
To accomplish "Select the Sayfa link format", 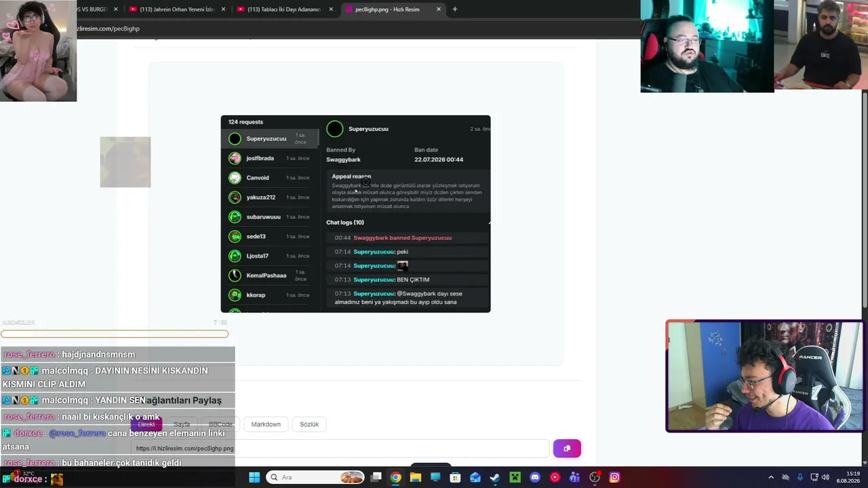I will pyautogui.click(x=182, y=424).
